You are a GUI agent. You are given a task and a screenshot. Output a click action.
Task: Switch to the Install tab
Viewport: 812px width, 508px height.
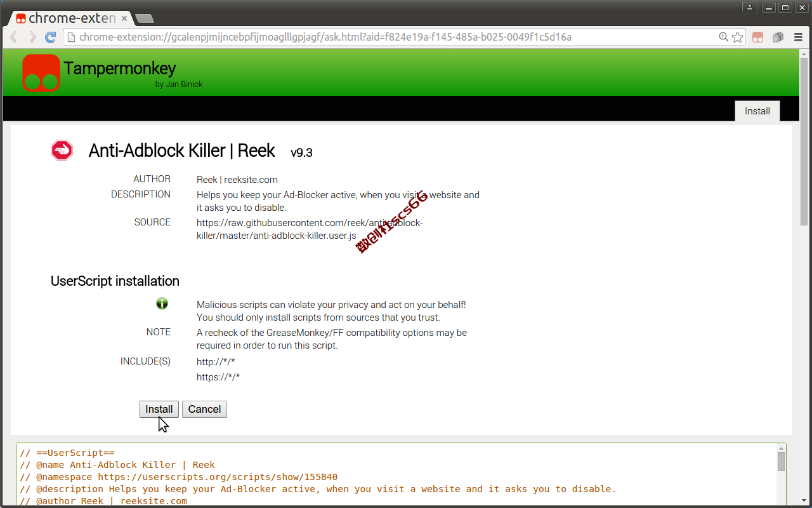(x=757, y=111)
